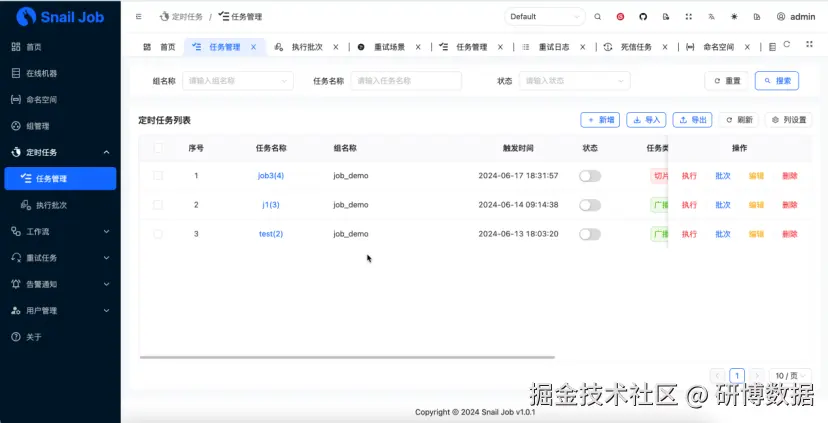Toggle the status switch for job3(4)
829x423 pixels.
coord(590,176)
